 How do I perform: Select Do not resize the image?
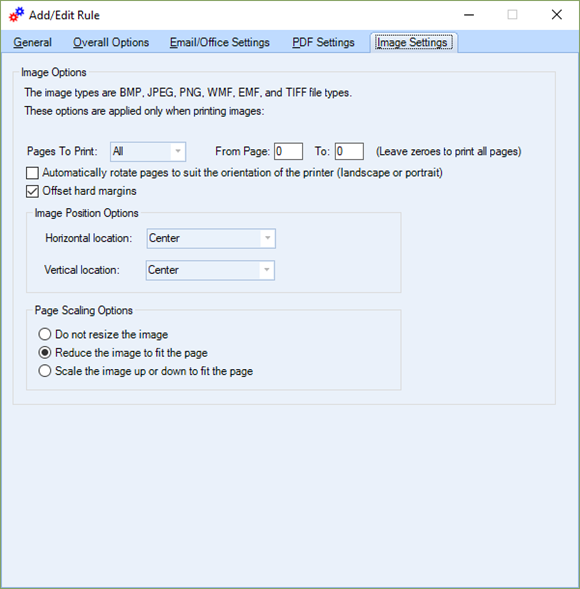pos(45,334)
